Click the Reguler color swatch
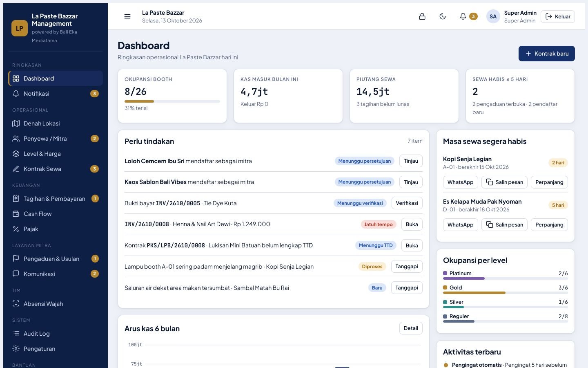Viewport: 588px width, 368px height. [445, 316]
